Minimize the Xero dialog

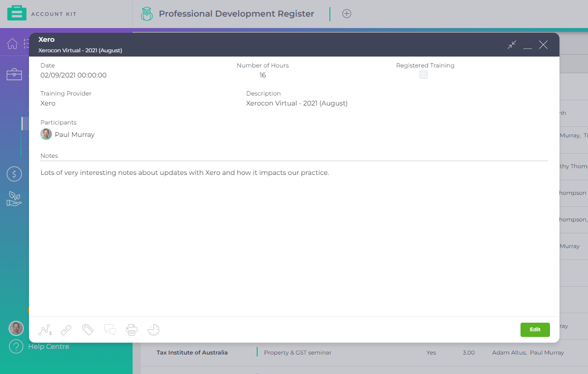tap(527, 48)
